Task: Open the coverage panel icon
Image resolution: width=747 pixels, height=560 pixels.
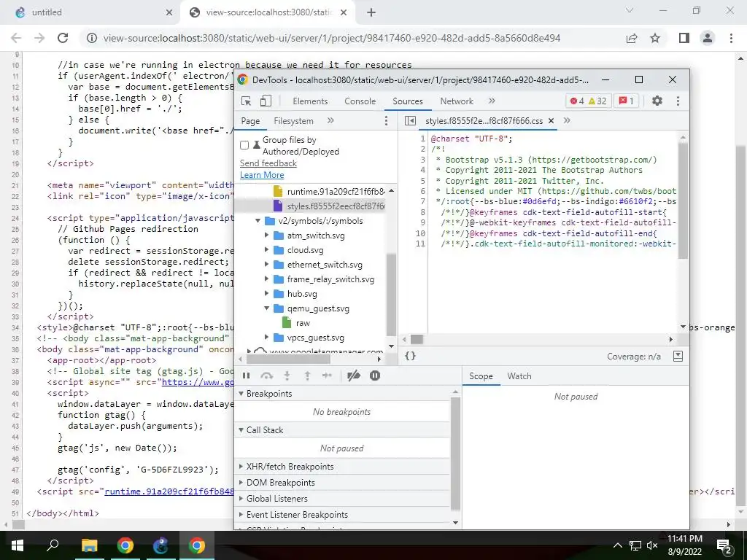Action: pyautogui.click(x=678, y=356)
